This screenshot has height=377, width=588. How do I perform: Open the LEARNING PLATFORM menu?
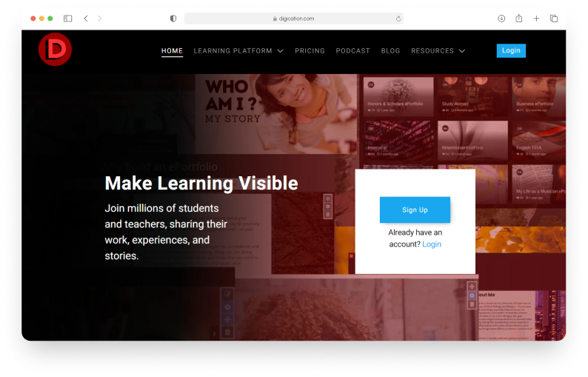click(x=233, y=50)
